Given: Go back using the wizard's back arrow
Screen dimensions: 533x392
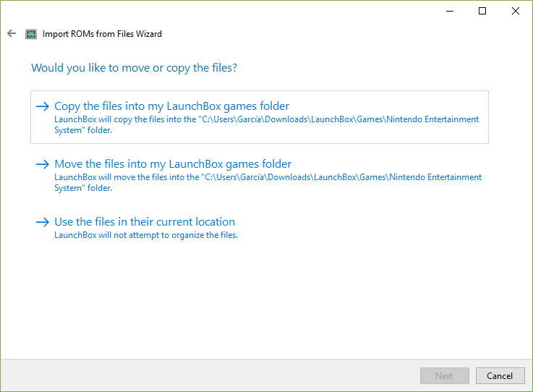Looking at the screenshot, I should (x=12, y=33).
